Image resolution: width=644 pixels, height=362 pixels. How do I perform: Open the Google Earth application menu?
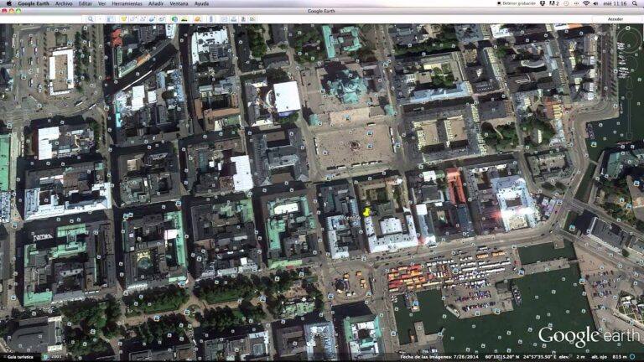[x=34, y=3]
